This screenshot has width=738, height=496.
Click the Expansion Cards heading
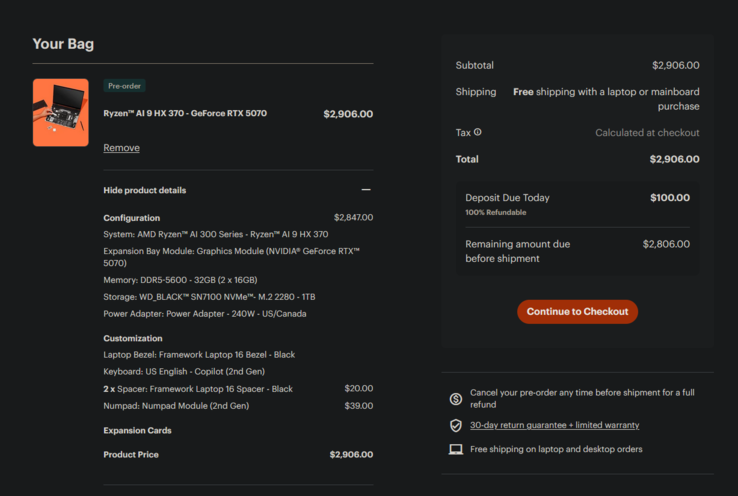(x=137, y=430)
